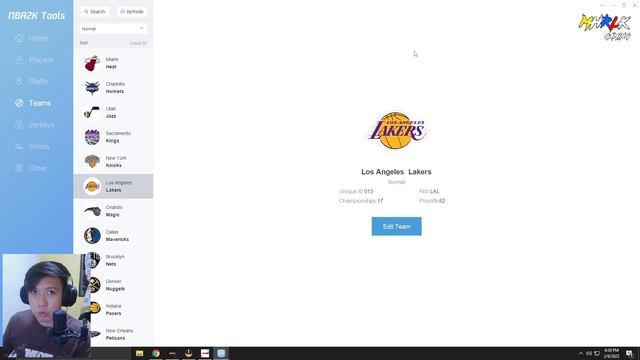The image size is (640, 360).
Task: Click the Abb LAL value
Action: 434,191
